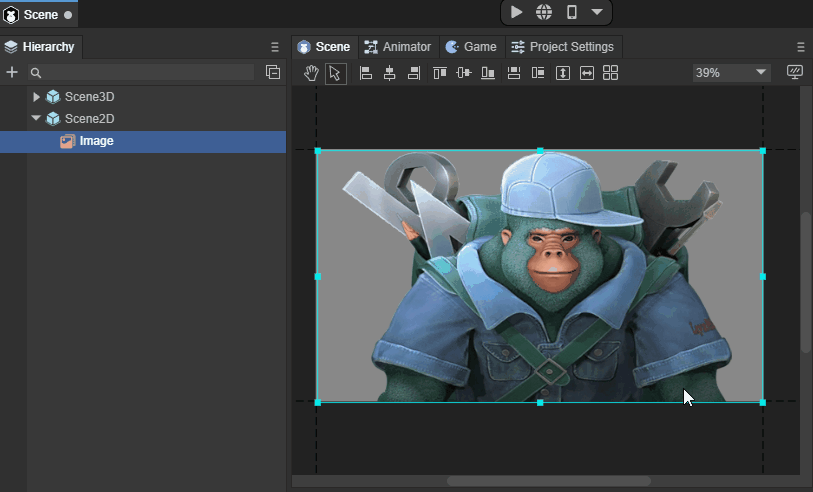
Task: Align selected objects to left edge
Action: point(365,73)
